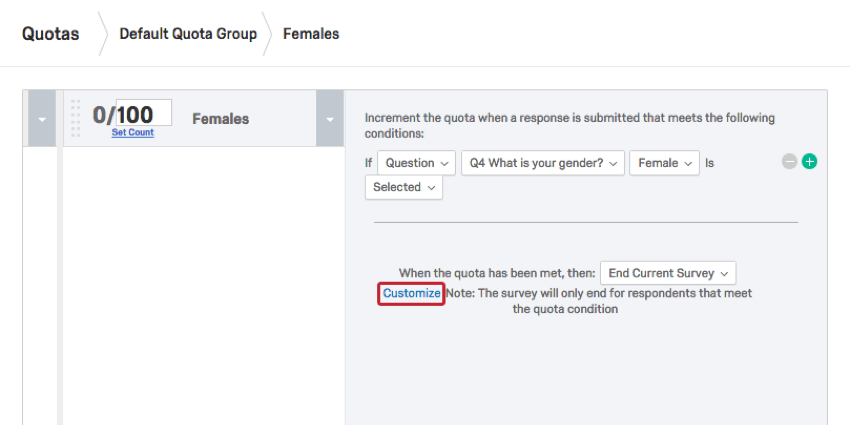Screen dimensions: 850x425
Task: Expand the 'Q4 What is your gender?' dropdown
Action: (542, 163)
